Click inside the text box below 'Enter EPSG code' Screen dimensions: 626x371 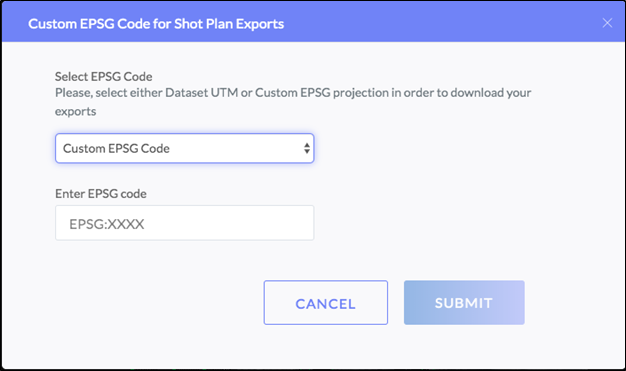184,223
